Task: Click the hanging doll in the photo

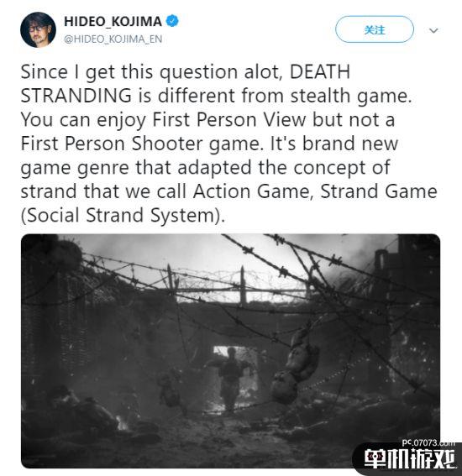Action: 297,366
